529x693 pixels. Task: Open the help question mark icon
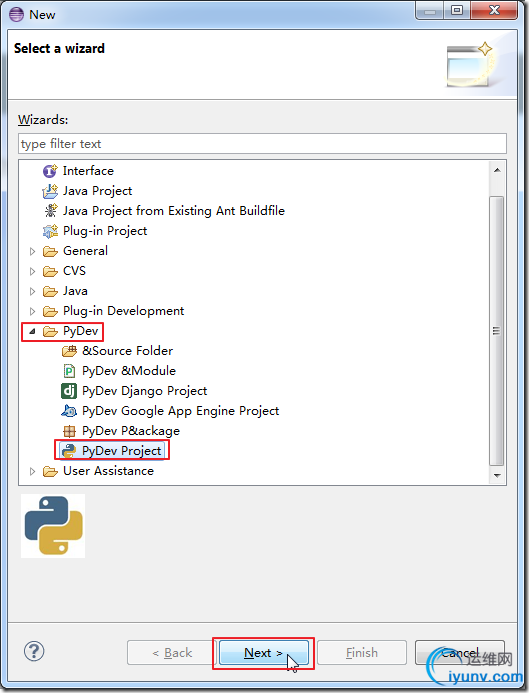pyautogui.click(x=34, y=651)
